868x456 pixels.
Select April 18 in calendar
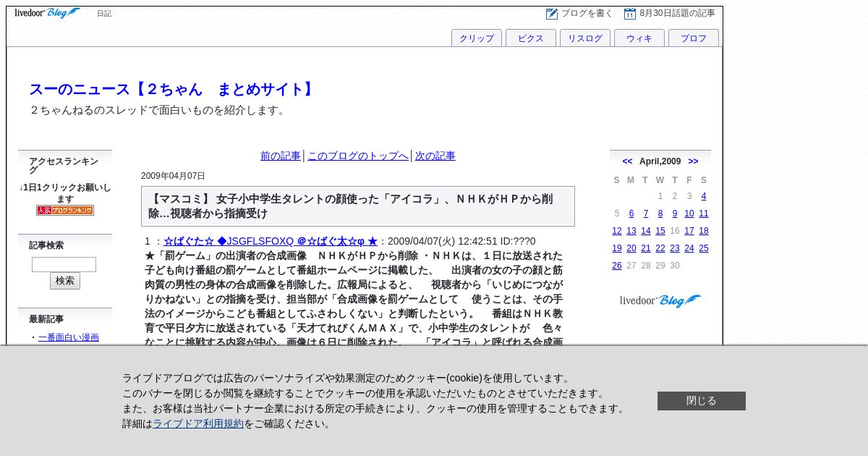704,231
